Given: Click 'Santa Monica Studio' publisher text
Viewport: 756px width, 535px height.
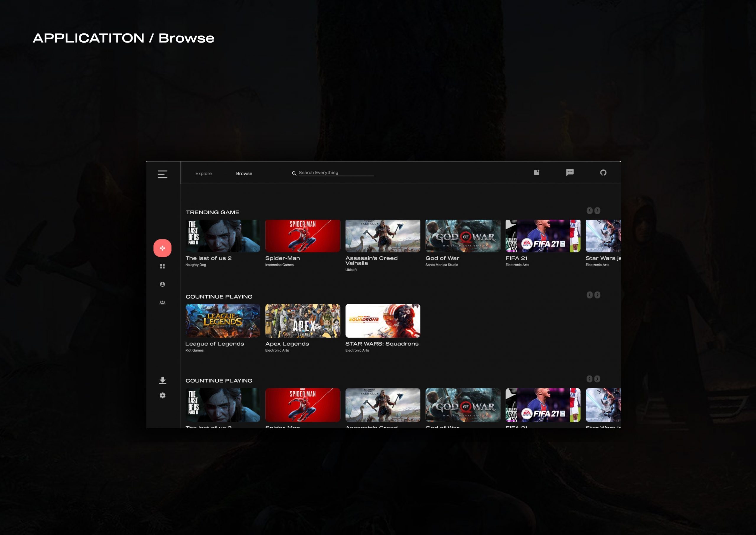Looking at the screenshot, I should pyautogui.click(x=441, y=265).
